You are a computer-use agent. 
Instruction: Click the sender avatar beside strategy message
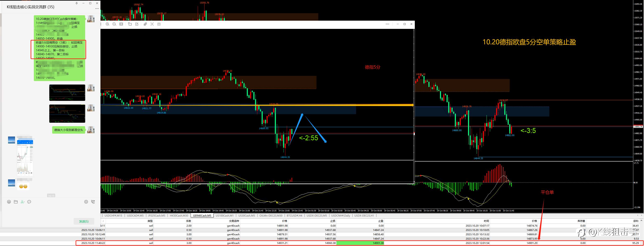tap(91, 19)
